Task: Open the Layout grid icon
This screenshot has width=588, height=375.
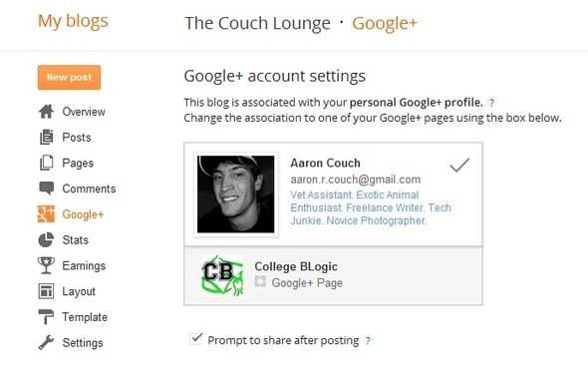Action: 46,291
